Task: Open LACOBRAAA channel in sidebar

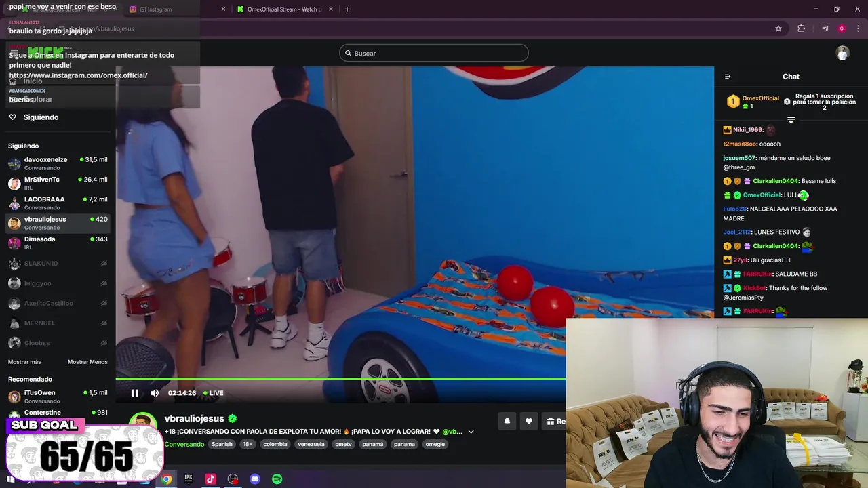Action: click(x=58, y=203)
